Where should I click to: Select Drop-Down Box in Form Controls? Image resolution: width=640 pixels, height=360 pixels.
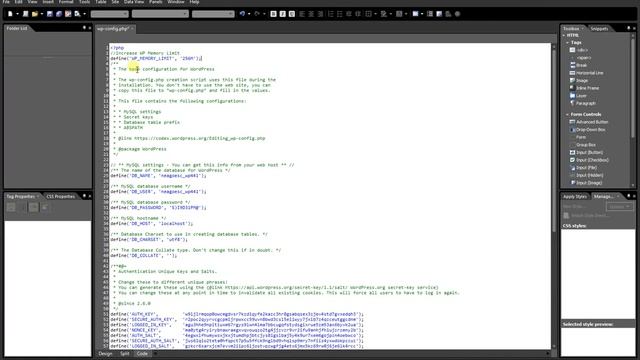pos(587,130)
